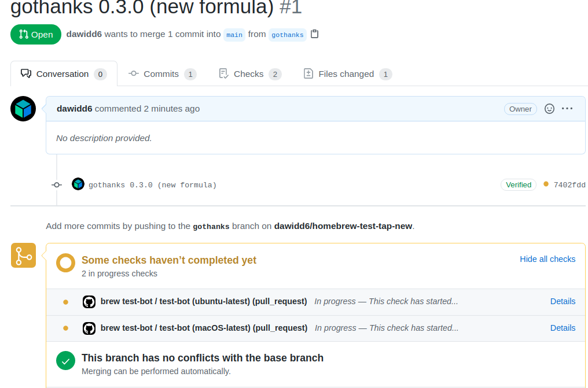The height and width of the screenshot is (388, 588).
Task: Click the GitHub octocat icon for macOS-latest check
Action: tap(89, 328)
